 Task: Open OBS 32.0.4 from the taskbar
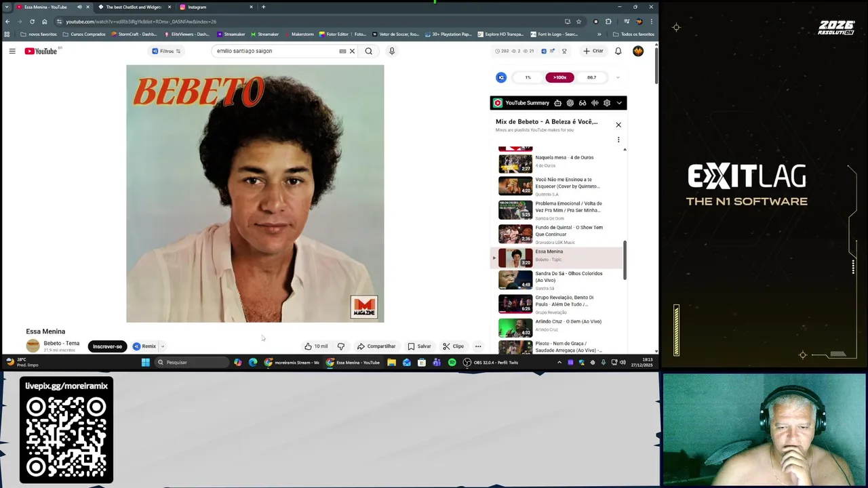(x=492, y=363)
